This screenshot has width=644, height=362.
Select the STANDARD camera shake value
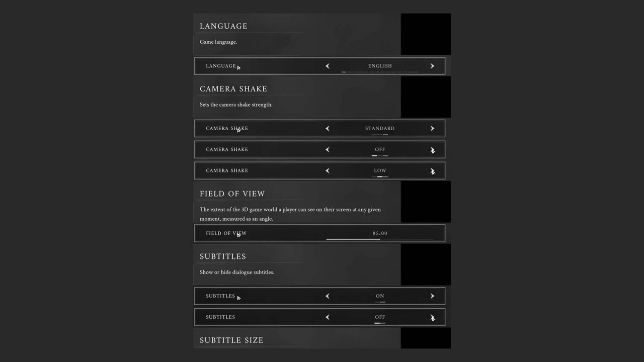click(380, 128)
